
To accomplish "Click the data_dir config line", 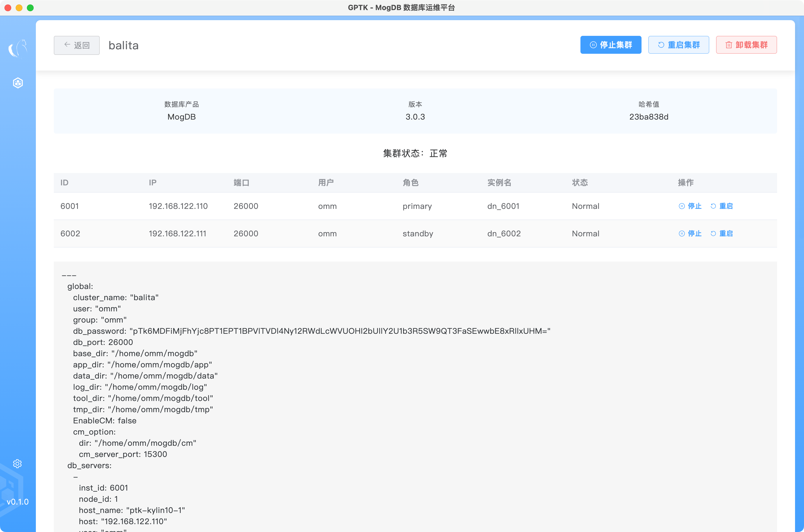I will click(x=145, y=376).
